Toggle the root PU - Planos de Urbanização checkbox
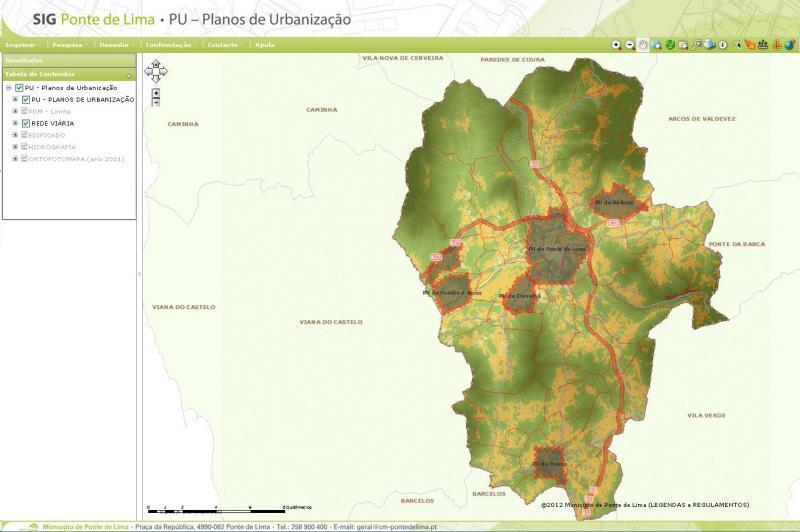 [19, 88]
